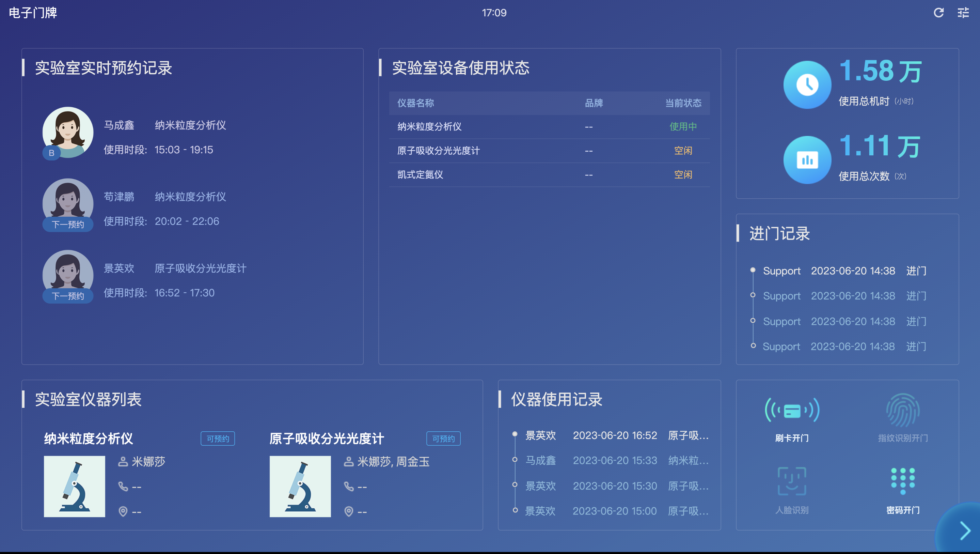Open 景英欢 16:52 usage record entry
Screen dimensions: 980x554
coord(616,435)
